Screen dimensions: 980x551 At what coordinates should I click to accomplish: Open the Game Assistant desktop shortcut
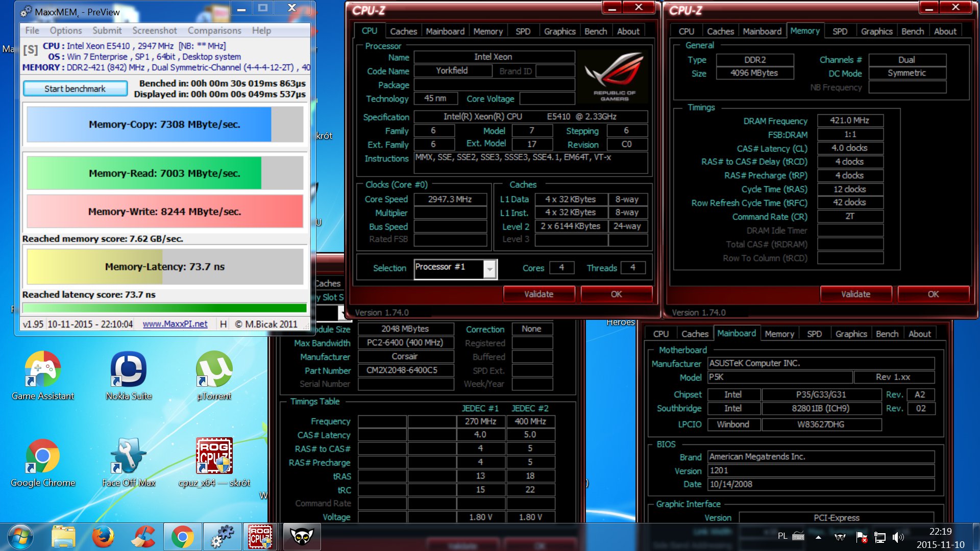(x=43, y=375)
